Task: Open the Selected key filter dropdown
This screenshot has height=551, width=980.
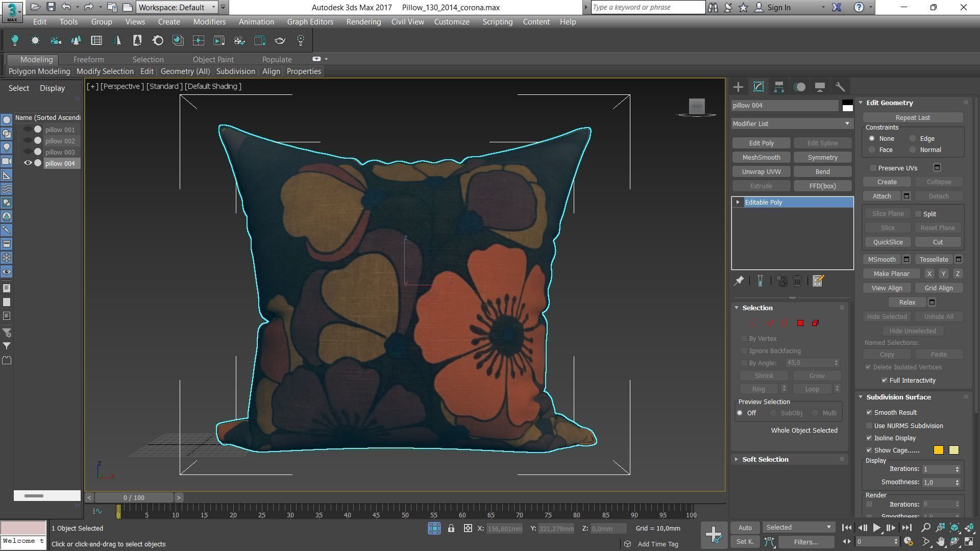Action: coord(799,527)
